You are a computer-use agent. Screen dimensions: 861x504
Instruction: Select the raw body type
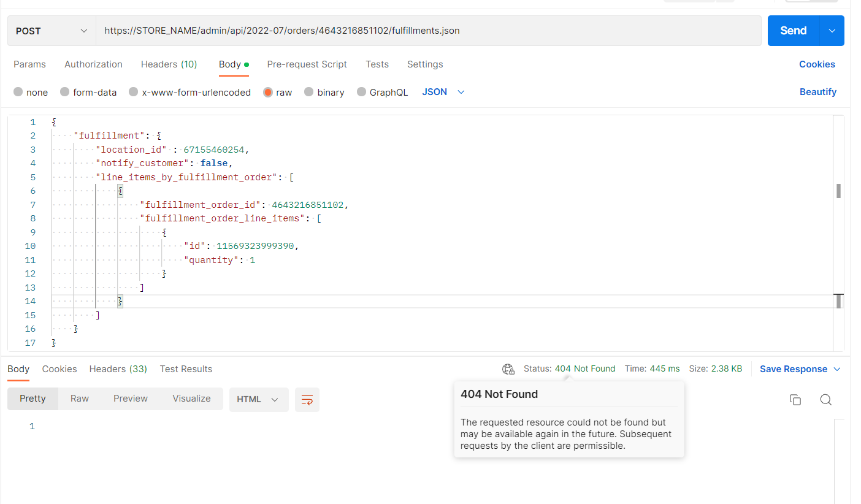pos(278,92)
